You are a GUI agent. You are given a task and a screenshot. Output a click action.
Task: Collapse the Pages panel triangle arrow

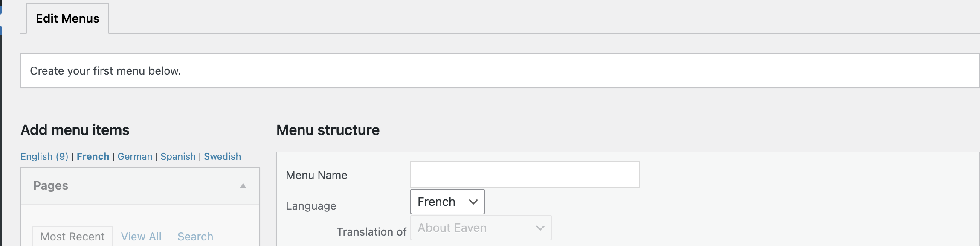[x=243, y=186]
